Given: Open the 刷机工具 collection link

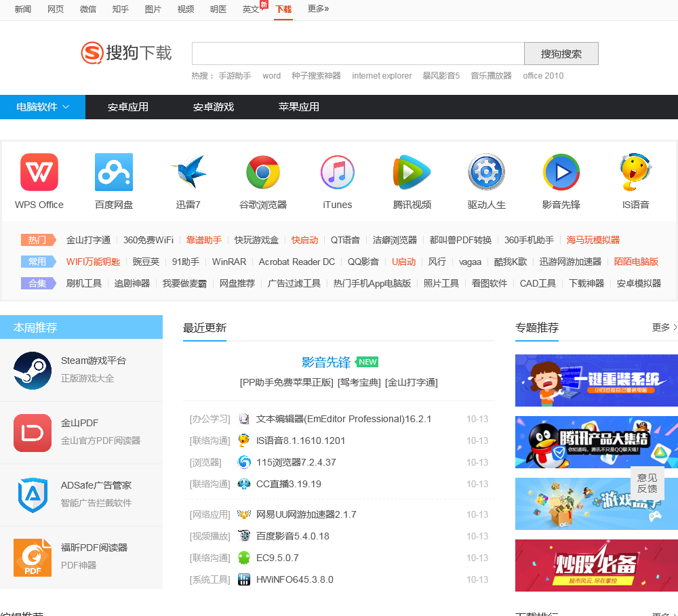Looking at the screenshot, I should (x=84, y=283).
